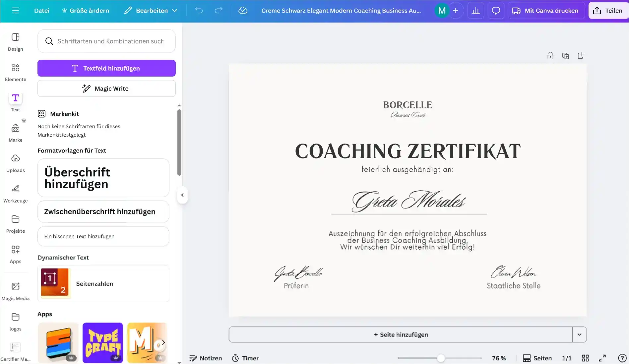This screenshot has height=364, width=629.
Task: Open the hamburger main menu
Action: coord(15,11)
